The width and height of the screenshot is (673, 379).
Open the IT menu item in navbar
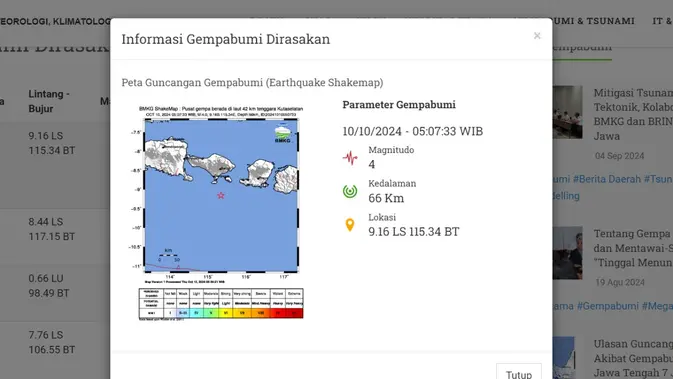[x=662, y=21]
